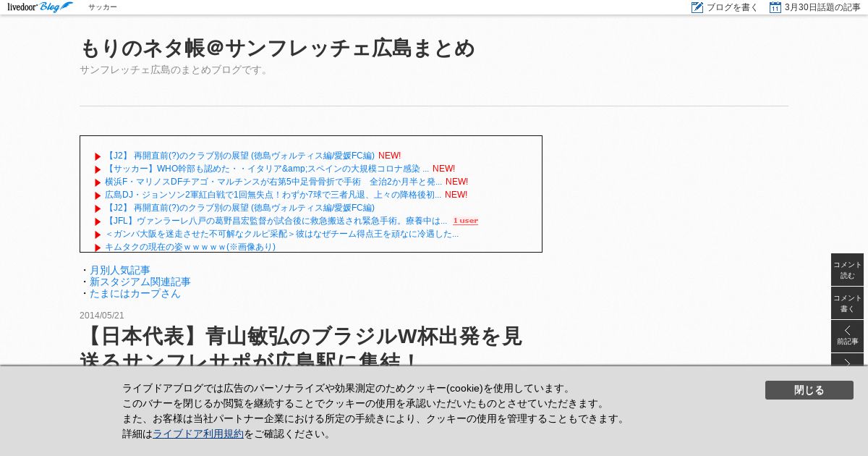This screenshot has width=868, height=456.
Task: Open 【JFL】ヴァンラーレ八戸 article link
Action: tap(276, 221)
